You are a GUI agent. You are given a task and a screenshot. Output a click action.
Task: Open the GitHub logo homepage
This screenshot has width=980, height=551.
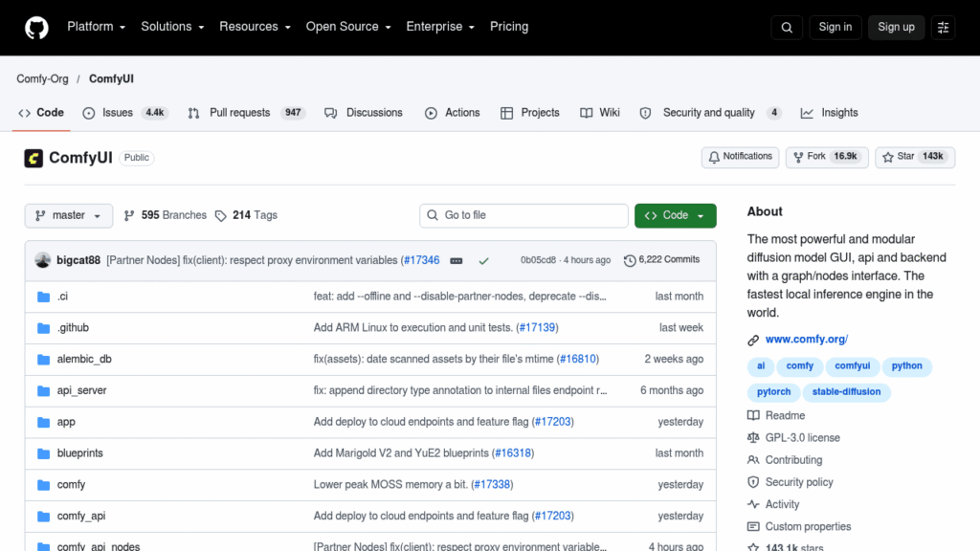[x=36, y=28]
